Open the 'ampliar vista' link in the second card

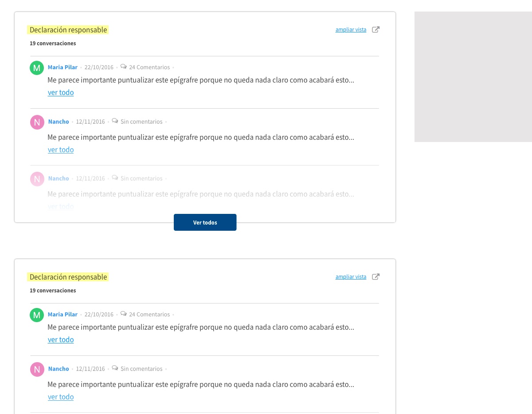[351, 277]
